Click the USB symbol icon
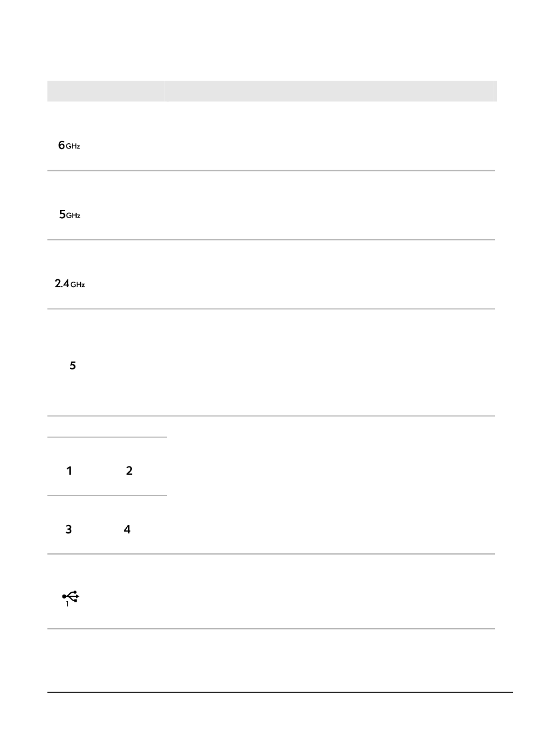 pos(71,596)
